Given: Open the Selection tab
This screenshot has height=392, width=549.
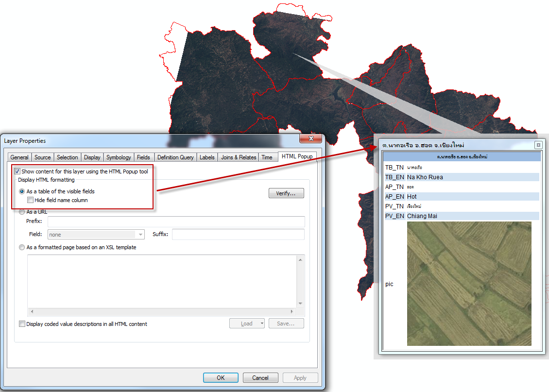Looking at the screenshot, I should point(67,157).
